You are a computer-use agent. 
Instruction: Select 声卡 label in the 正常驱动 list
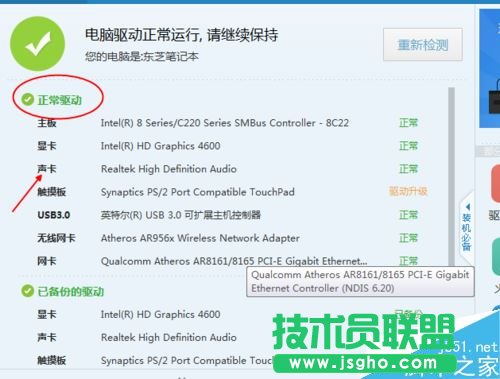coord(47,169)
